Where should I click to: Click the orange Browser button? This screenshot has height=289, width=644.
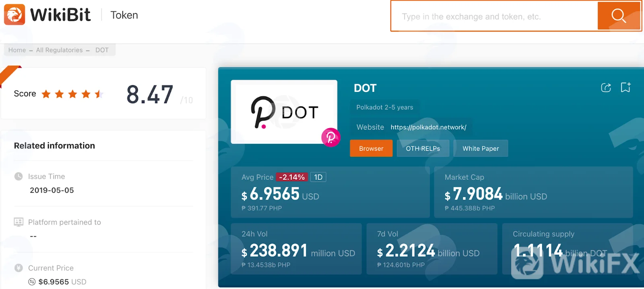(x=371, y=148)
